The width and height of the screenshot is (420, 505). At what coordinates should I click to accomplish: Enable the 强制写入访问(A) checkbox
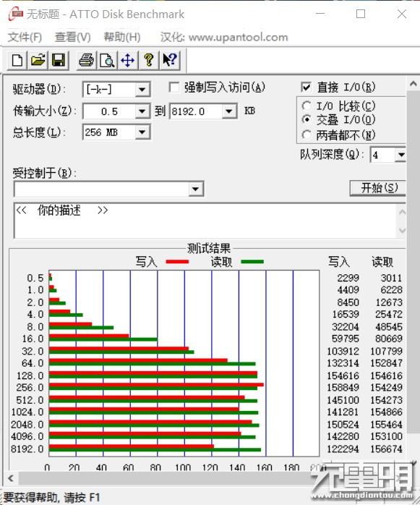tap(174, 88)
